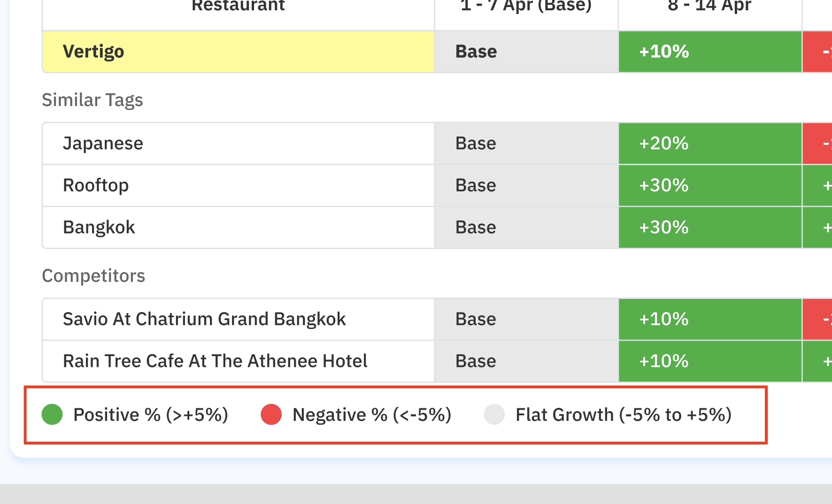This screenshot has height=504, width=832.
Task: Open Rain Tree Cafe At The Athenee Hotel
Action: (x=215, y=361)
